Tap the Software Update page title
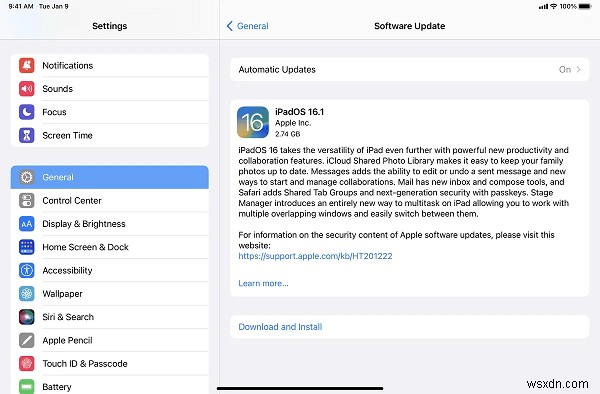The width and height of the screenshot is (600, 394). [x=409, y=26]
